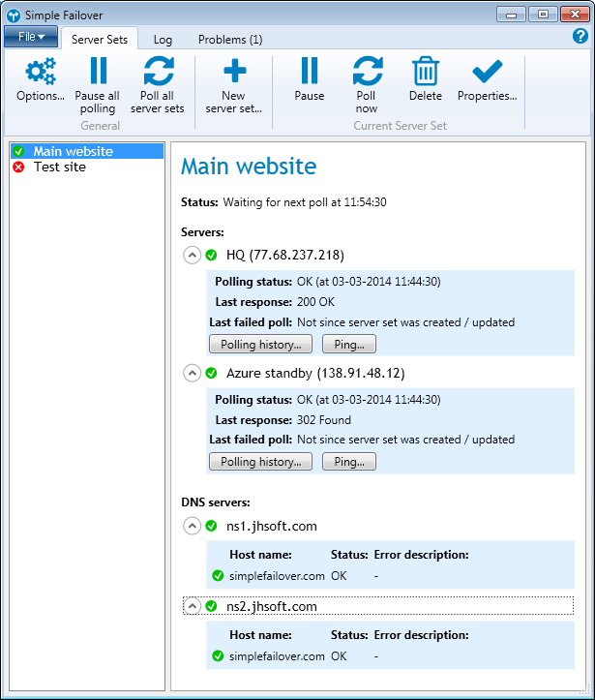Collapse ns2.jhsoft.com DNS server section
This screenshot has height=700, width=595.
[192, 606]
